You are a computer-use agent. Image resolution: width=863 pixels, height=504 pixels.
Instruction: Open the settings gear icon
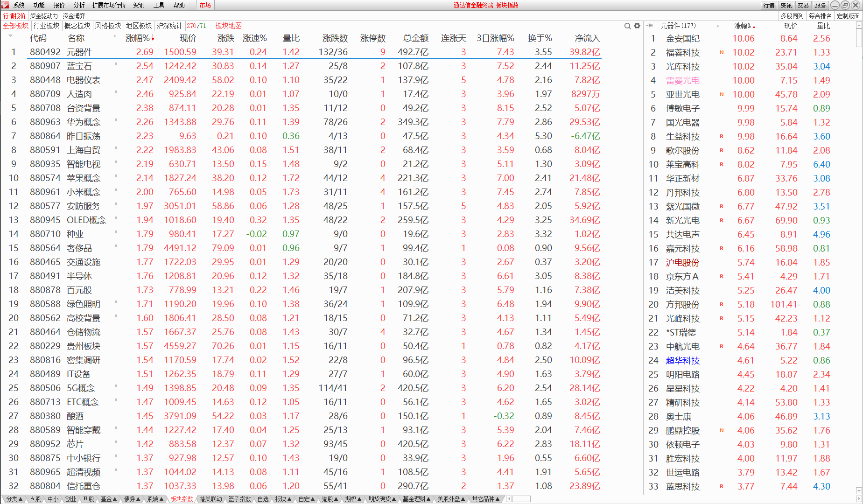[637, 26]
